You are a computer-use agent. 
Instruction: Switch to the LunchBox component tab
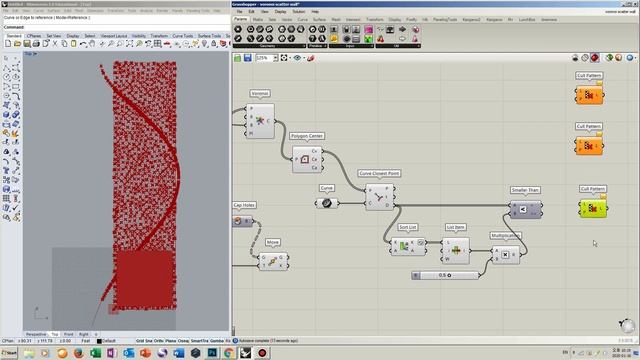527,20
